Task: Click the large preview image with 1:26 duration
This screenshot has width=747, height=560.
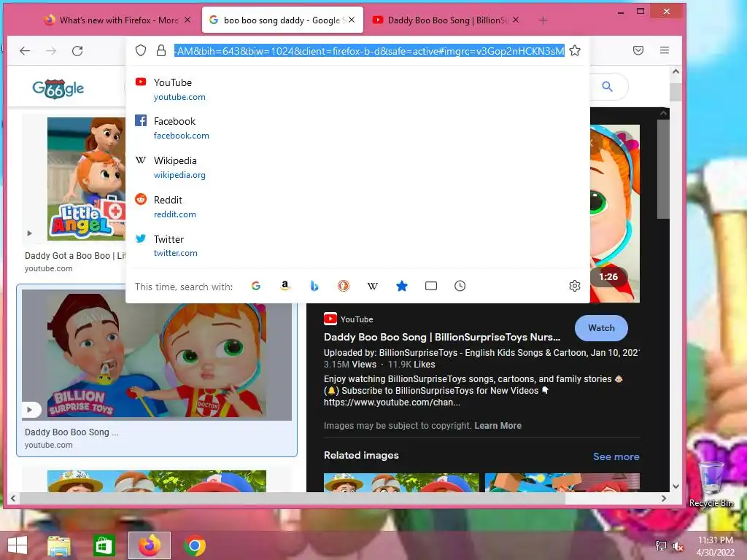Action: coord(614,214)
